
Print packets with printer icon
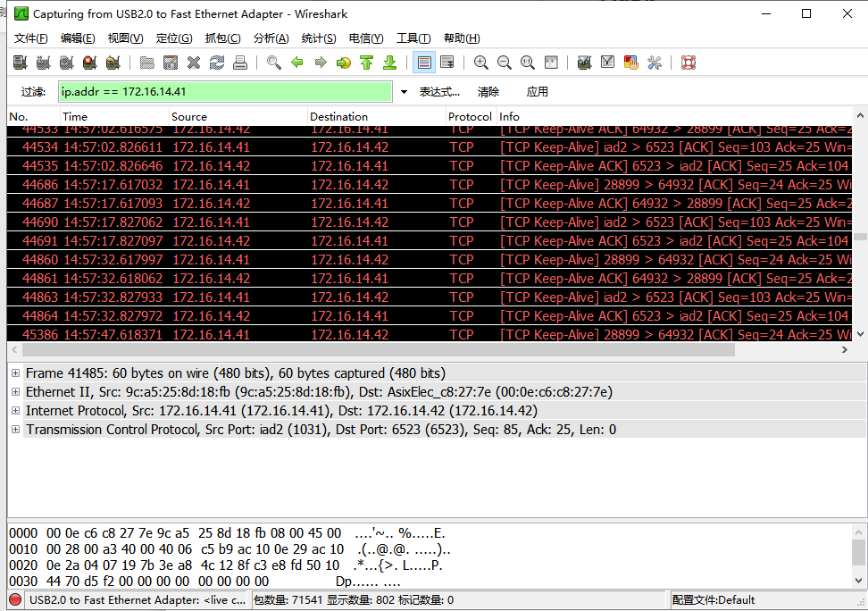pyautogui.click(x=240, y=63)
